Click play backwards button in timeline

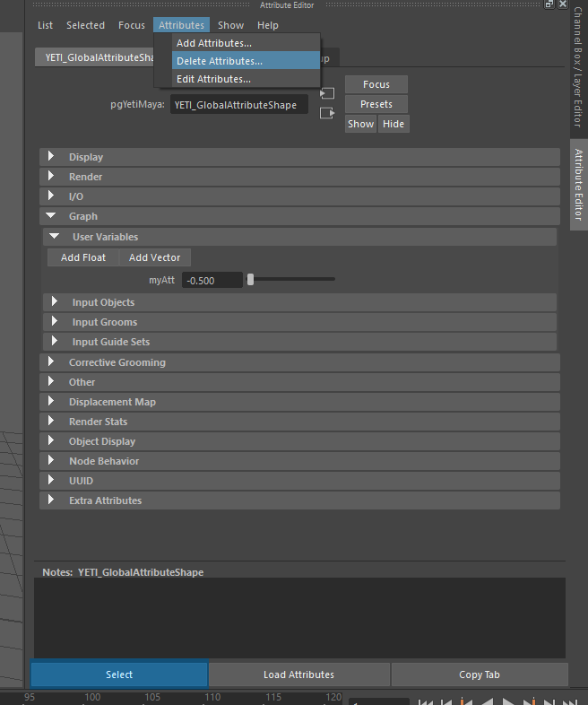coord(487,702)
